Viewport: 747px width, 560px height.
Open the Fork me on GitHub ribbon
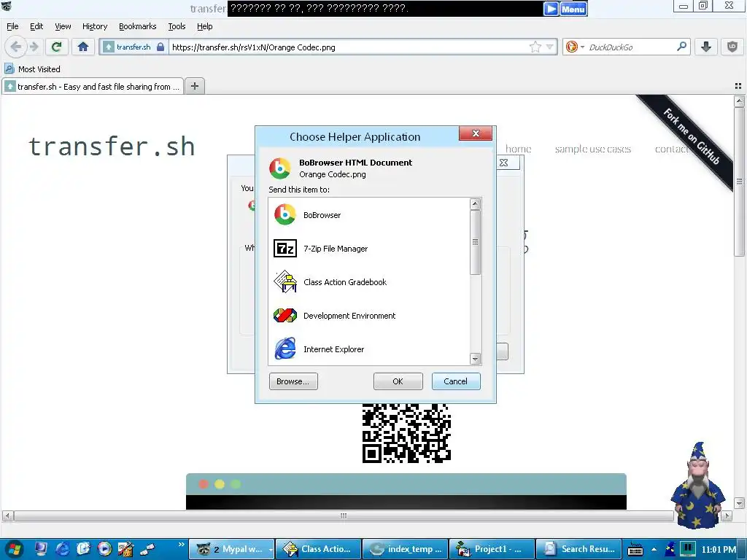coord(692,136)
